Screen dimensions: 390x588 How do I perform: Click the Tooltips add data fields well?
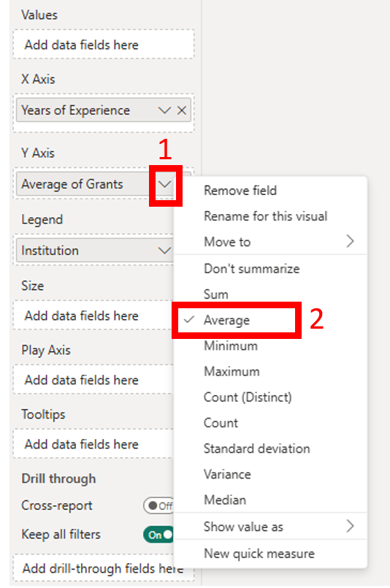pos(93,444)
